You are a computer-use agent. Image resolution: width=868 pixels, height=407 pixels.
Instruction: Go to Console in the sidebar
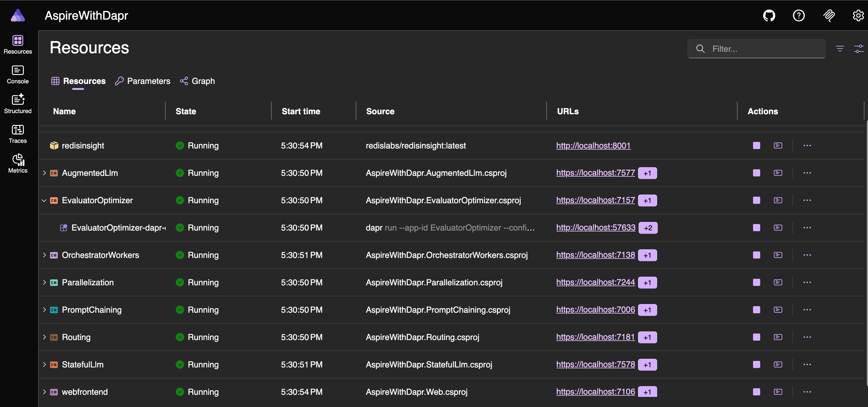(x=18, y=75)
